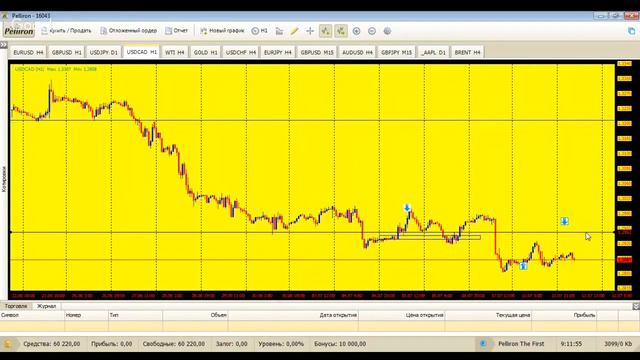Click the Дата открытия column header
Image resolution: width=640 pixels, height=360 pixels.
click(x=293, y=315)
